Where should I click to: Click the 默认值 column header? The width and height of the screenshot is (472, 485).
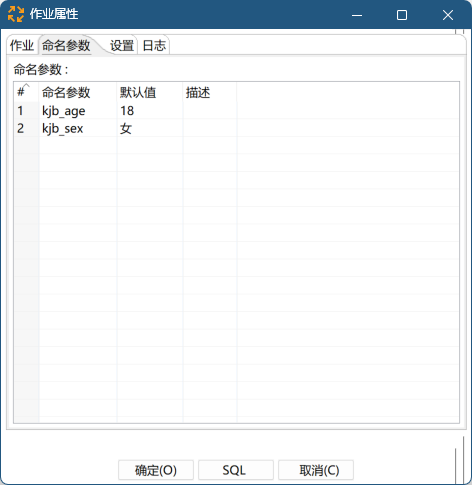click(150, 92)
